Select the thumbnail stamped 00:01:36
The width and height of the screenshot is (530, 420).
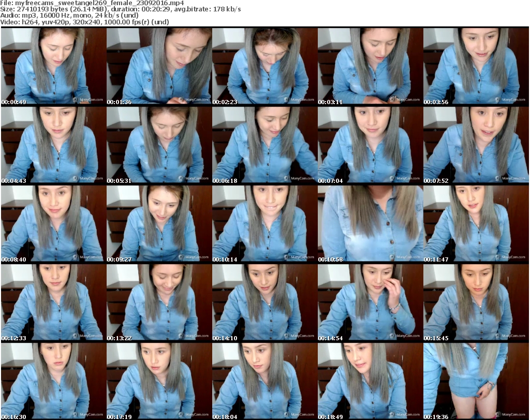coord(159,66)
